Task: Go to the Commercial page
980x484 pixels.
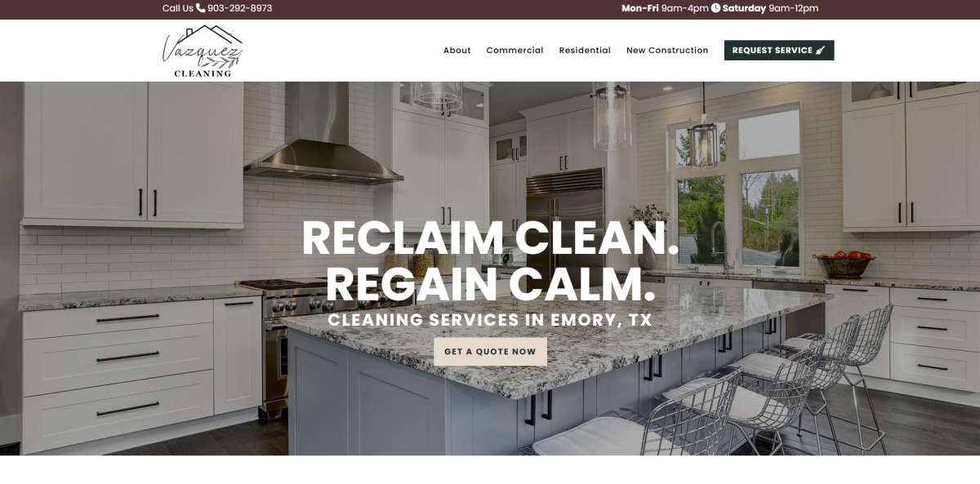Action: point(514,51)
